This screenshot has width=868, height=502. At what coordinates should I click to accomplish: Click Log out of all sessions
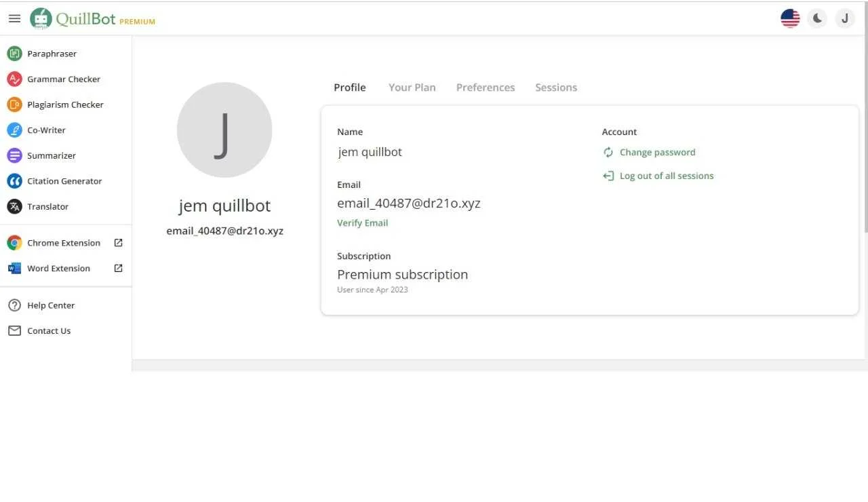pos(667,176)
